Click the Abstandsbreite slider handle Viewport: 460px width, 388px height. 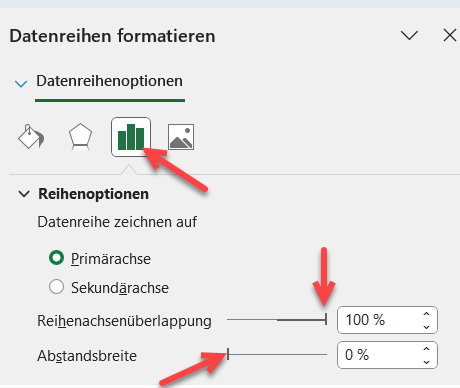tap(228, 354)
